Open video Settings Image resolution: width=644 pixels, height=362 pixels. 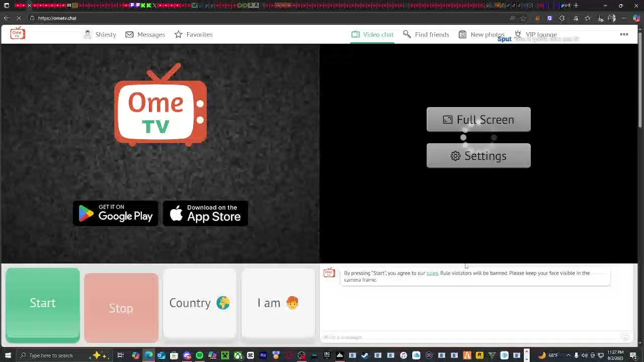pyautogui.click(x=478, y=155)
